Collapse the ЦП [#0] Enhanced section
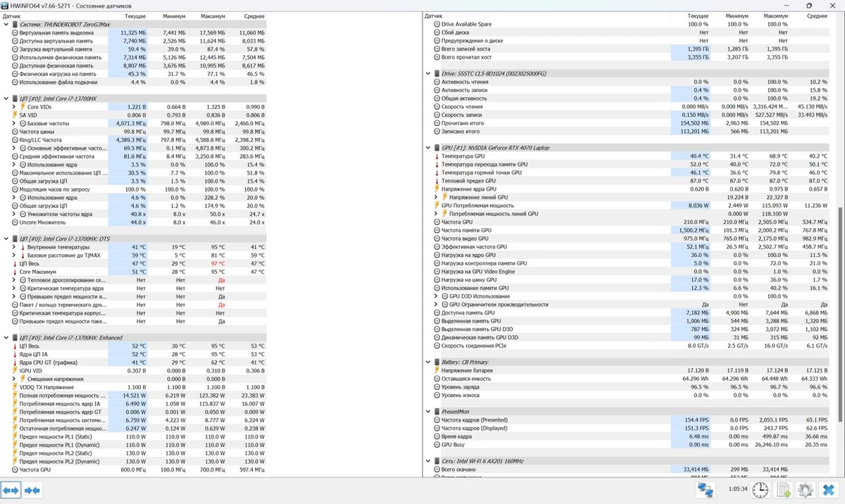 [x=6, y=337]
